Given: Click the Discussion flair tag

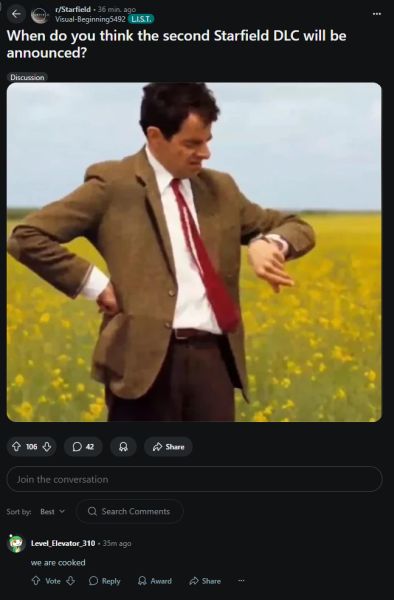Looking at the screenshot, I should click(27, 77).
